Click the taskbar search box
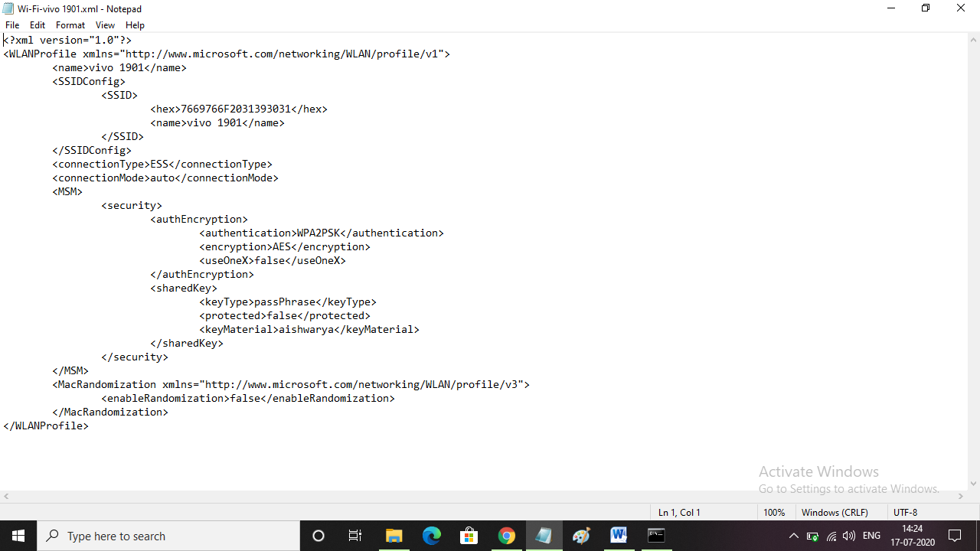 point(168,536)
